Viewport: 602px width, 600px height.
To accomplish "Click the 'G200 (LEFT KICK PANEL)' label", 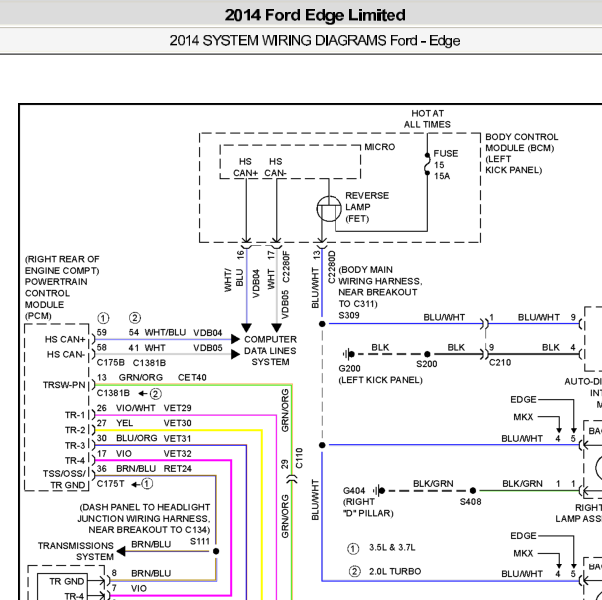I will point(380,374).
